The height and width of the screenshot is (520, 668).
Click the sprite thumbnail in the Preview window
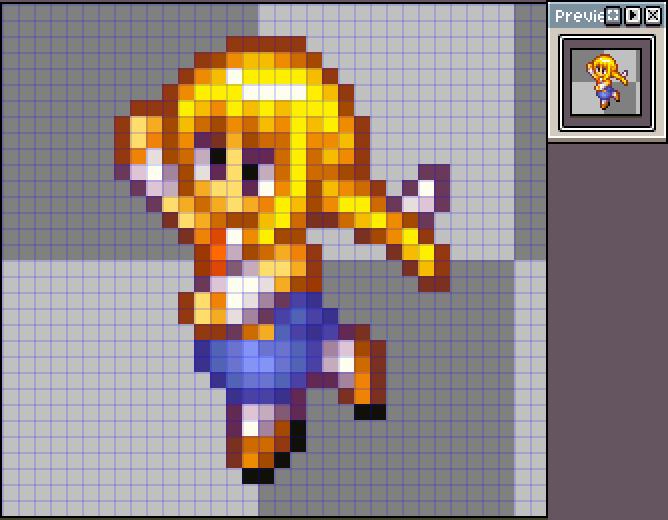click(606, 82)
